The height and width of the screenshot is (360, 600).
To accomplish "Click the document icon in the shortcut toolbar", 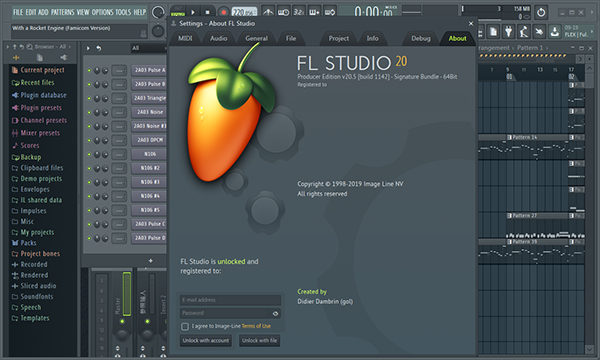I will pyautogui.click(x=494, y=32).
